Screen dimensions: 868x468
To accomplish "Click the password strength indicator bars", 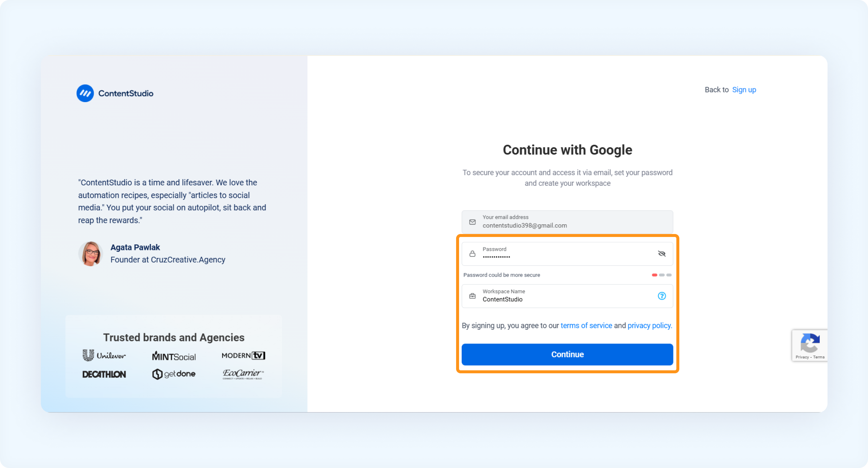I will tap(661, 275).
